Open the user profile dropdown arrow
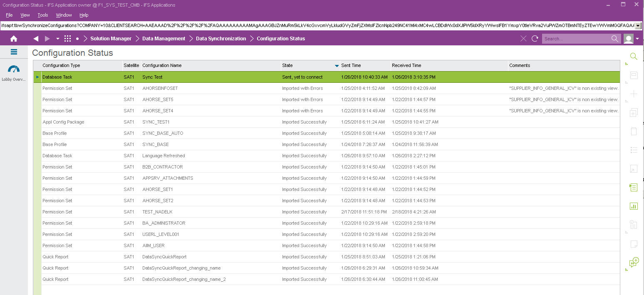 click(x=637, y=39)
